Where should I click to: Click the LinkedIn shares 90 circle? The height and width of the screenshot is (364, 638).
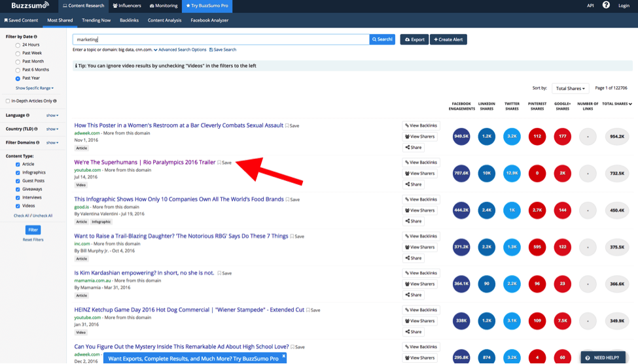487,284
